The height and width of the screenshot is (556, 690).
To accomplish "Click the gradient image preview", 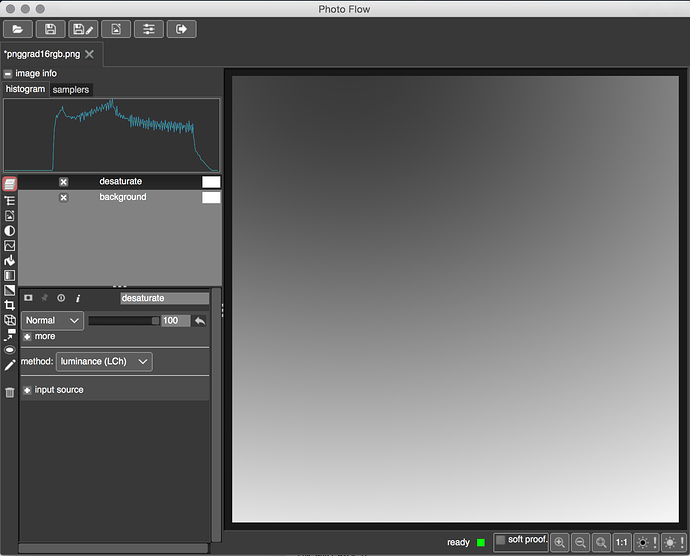I will pyautogui.click(x=455, y=299).
